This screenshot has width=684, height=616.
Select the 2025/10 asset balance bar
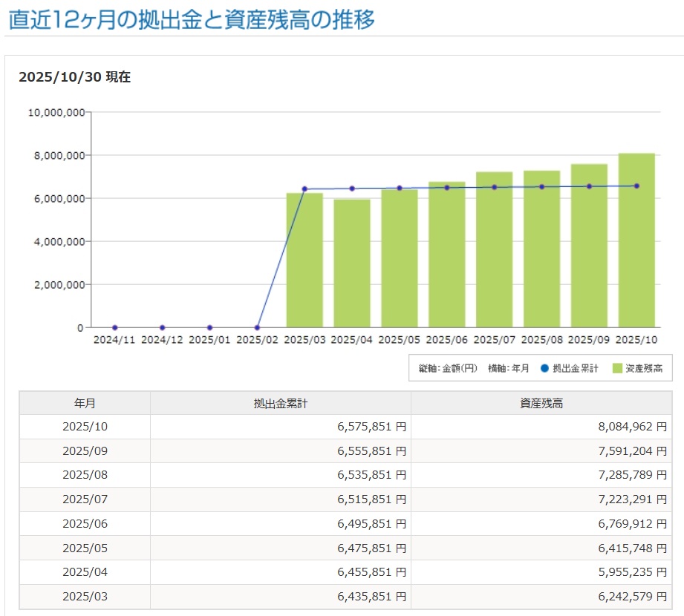(x=636, y=252)
